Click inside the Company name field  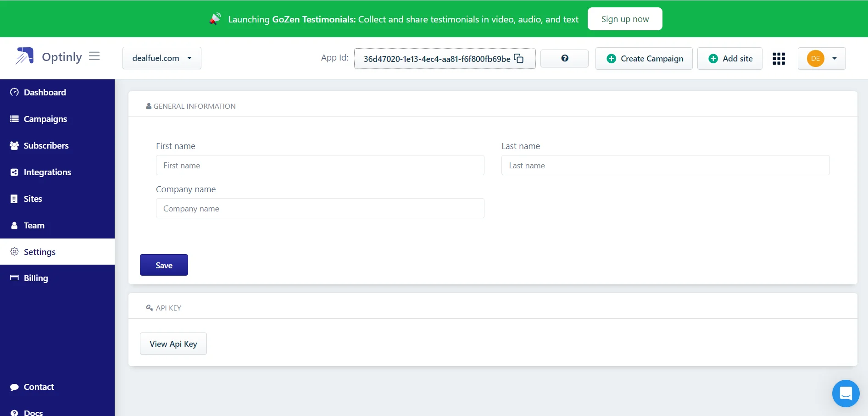[320, 208]
